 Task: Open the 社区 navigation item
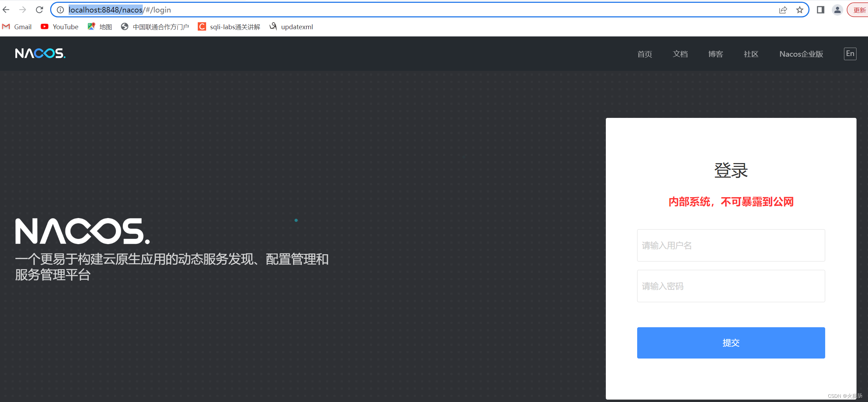pos(750,54)
